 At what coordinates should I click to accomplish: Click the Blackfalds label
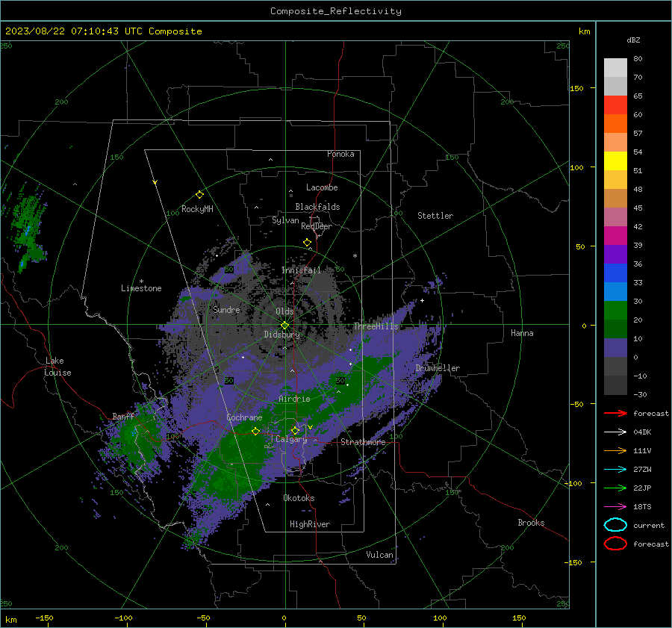click(x=317, y=207)
